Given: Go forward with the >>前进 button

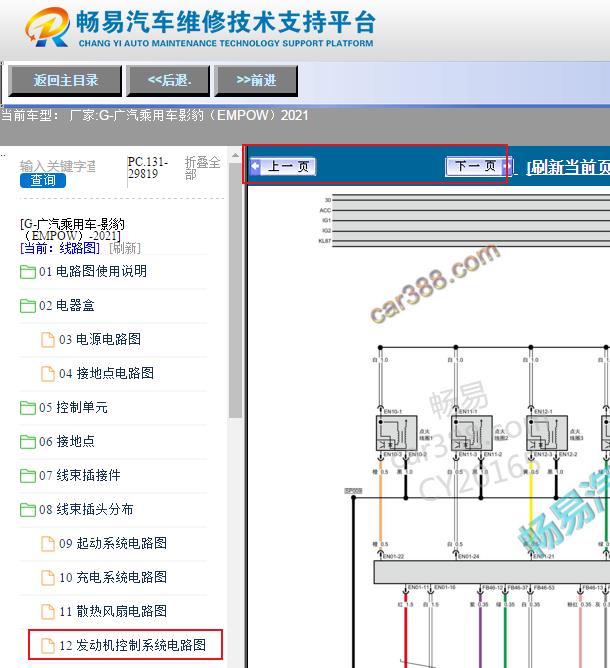Looking at the screenshot, I should (256, 81).
